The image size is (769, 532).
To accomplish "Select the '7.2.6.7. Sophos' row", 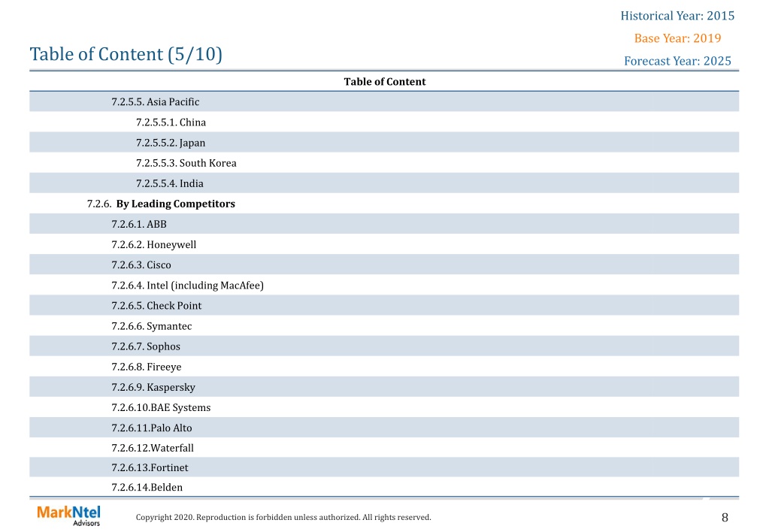I will coord(384,346).
